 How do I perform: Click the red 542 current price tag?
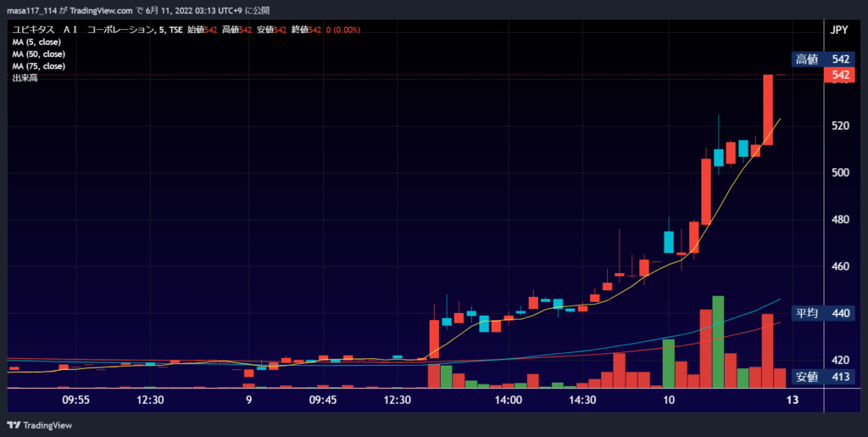(x=839, y=75)
